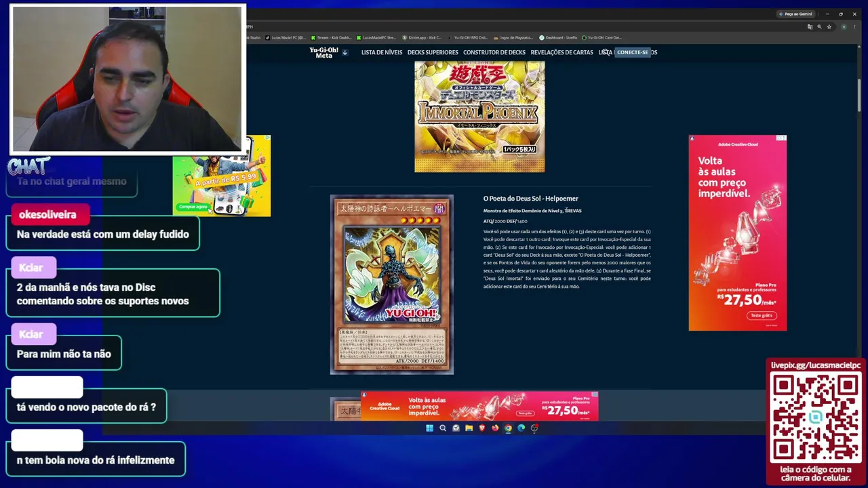This screenshot has width=868, height=488.
Task: Click the chat message 'Para mim não ta não'
Action: click(64, 354)
